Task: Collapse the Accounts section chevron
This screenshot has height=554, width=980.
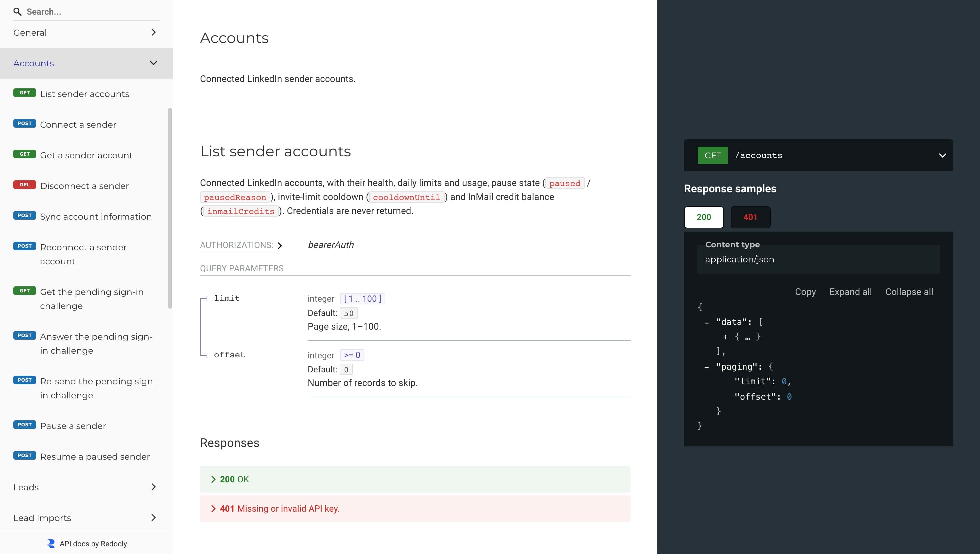Action: tap(153, 63)
